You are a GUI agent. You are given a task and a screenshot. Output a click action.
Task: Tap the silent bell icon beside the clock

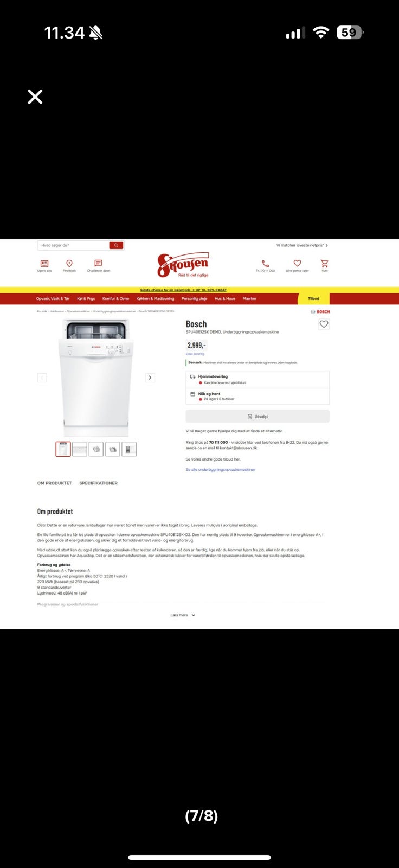(x=96, y=33)
